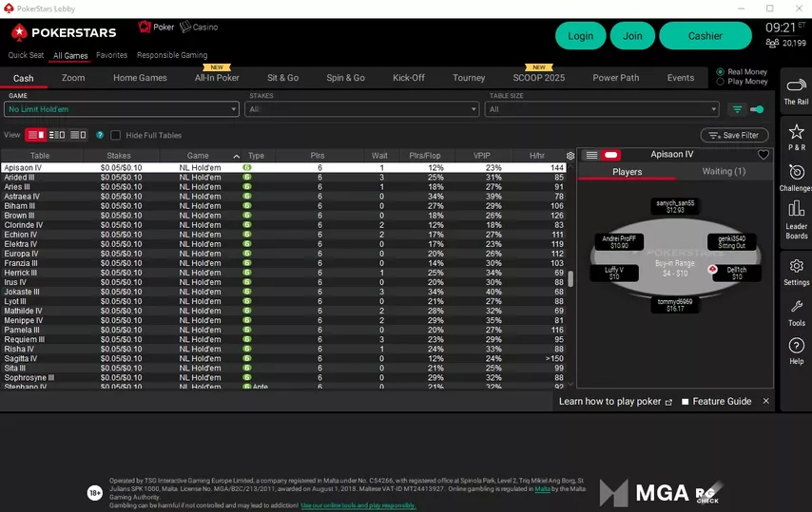The height and width of the screenshot is (512, 812).
Task: Sort by Game column header arrow
Action: click(236, 156)
